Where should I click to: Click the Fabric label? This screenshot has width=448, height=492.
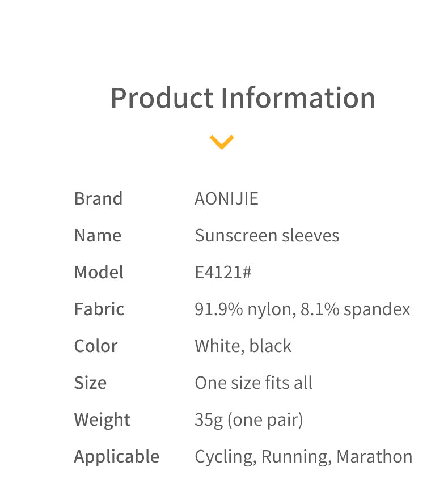point(99,309)
